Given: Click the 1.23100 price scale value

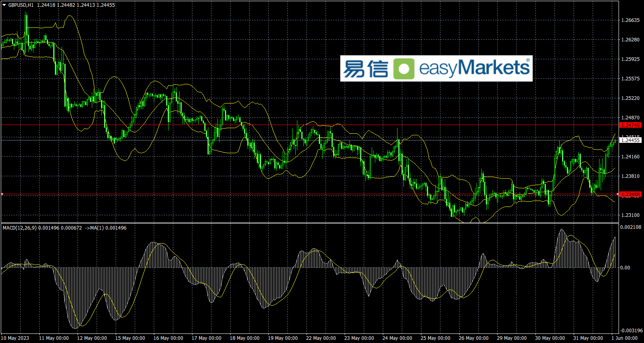Looking at the screenshot, I should pos(630,215).
